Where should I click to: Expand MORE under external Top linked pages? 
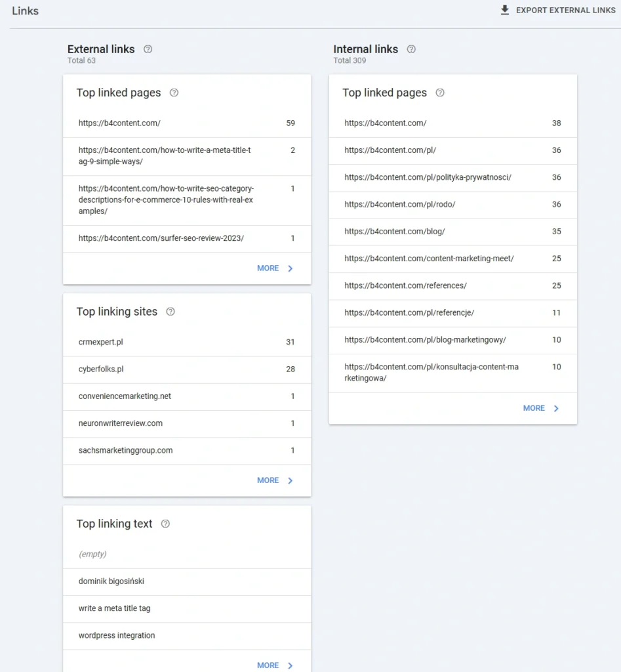coord(275,268)
